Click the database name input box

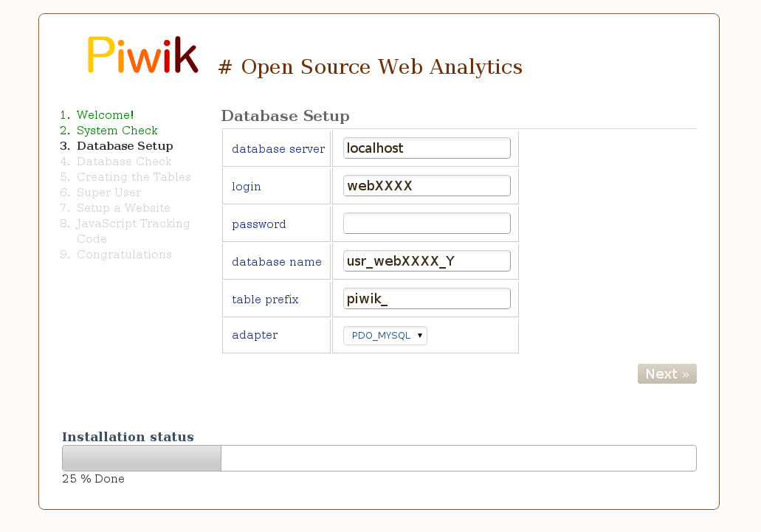[x=427, y=261]
